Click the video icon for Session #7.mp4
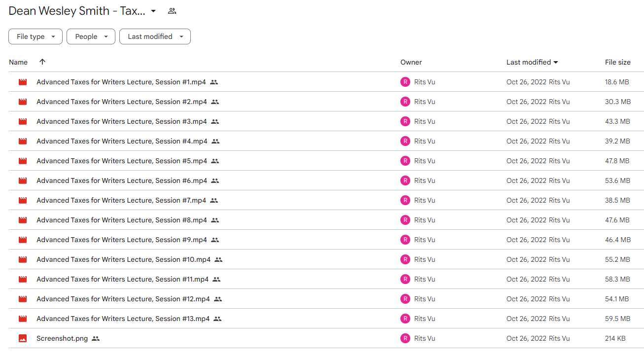The height and width of the screenshot is (359, 644). (23, 200)
